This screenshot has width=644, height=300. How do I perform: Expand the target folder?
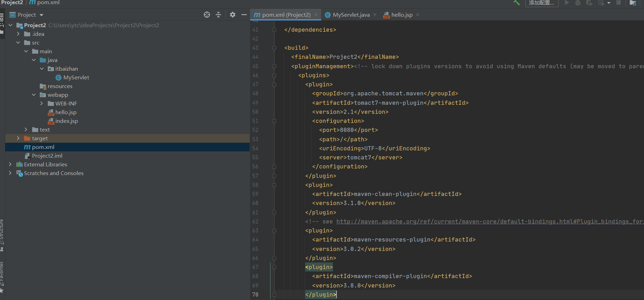[18, 138]
